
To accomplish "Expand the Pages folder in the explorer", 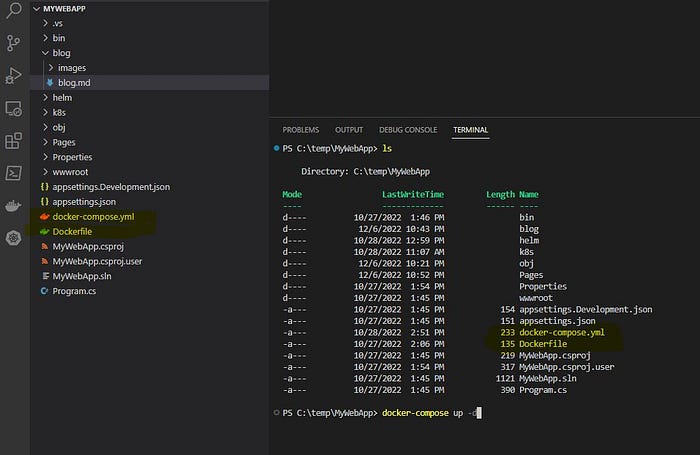I will 45,142.
